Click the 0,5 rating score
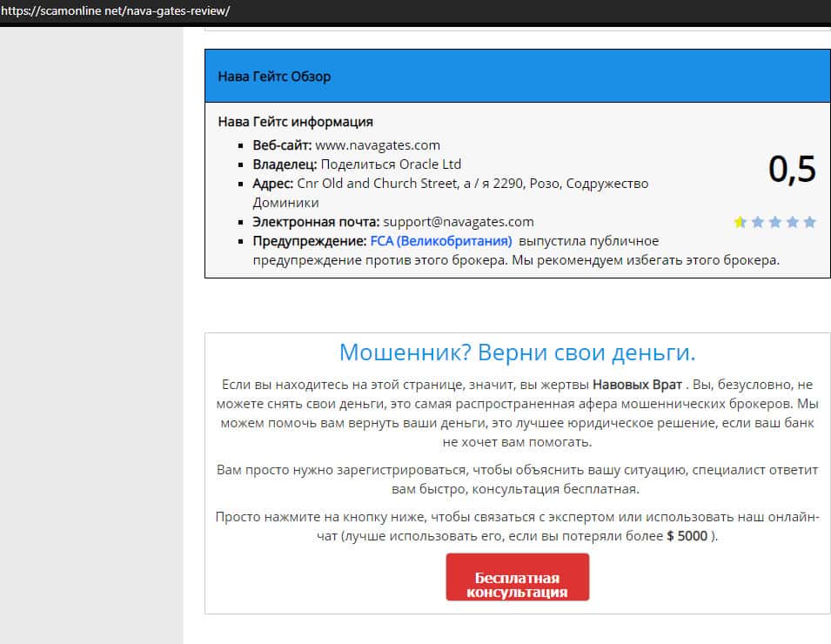831x644 pixels. (x=792, y=170)
